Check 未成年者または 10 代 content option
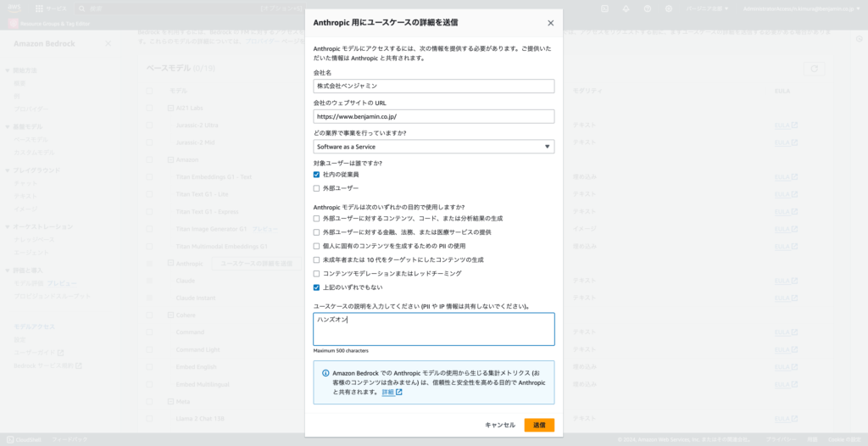 coord(316,259)
